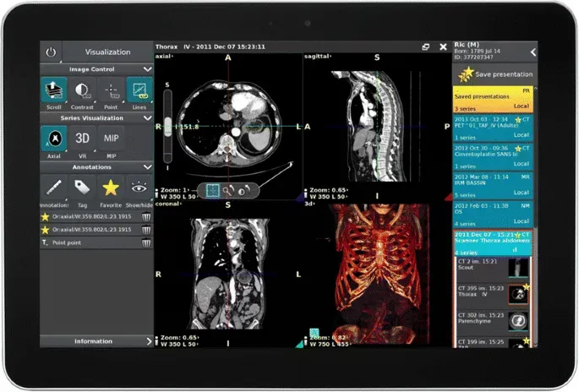Select the Contrast tool
This screenshot has height=392, width=579.
tap(82, 90)
